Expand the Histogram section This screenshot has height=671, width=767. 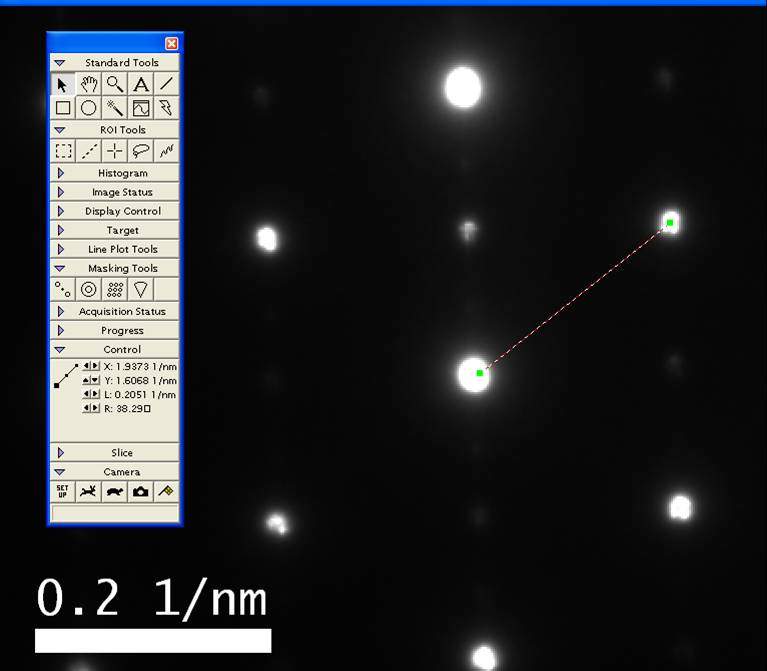point(61,173)
